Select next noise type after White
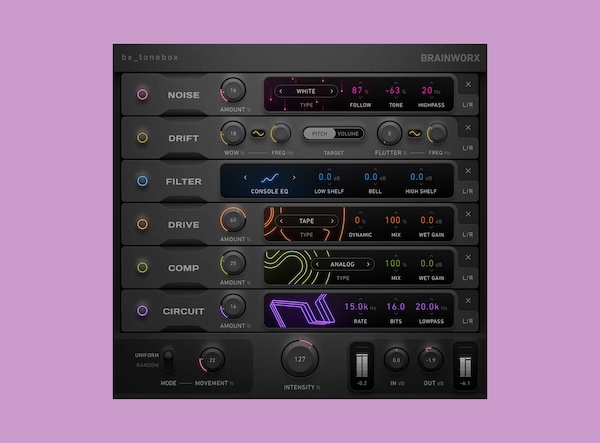Image resolution: width=600 pixels, height=443 pixels. point(331,91)
